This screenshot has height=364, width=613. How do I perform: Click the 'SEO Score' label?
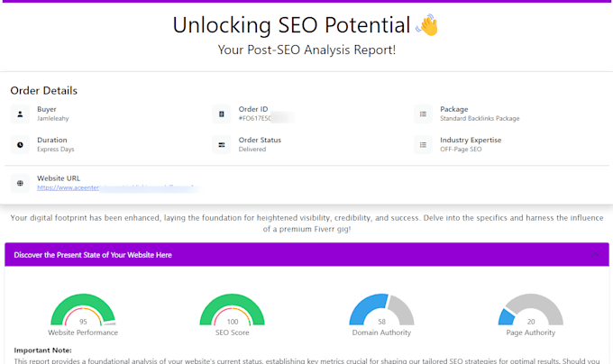pos(233,332)
